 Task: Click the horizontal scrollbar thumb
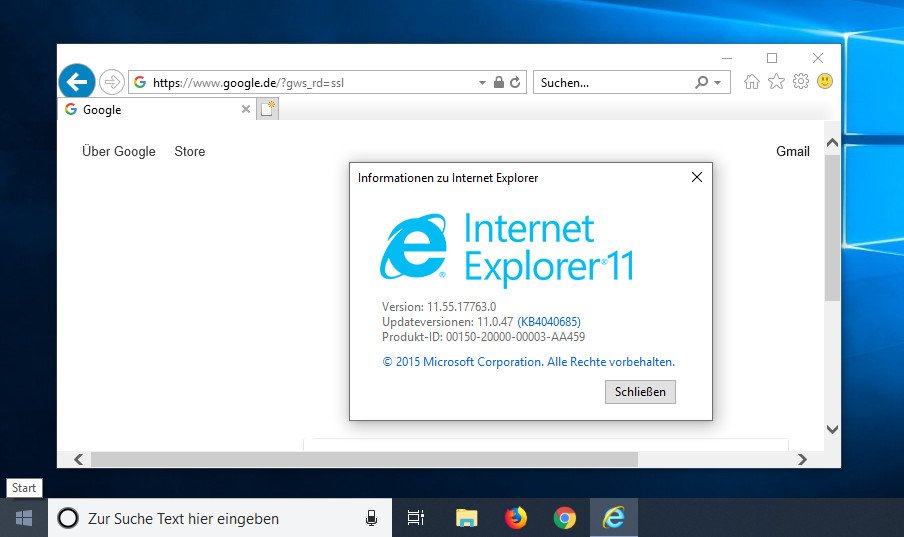(364, 459)
